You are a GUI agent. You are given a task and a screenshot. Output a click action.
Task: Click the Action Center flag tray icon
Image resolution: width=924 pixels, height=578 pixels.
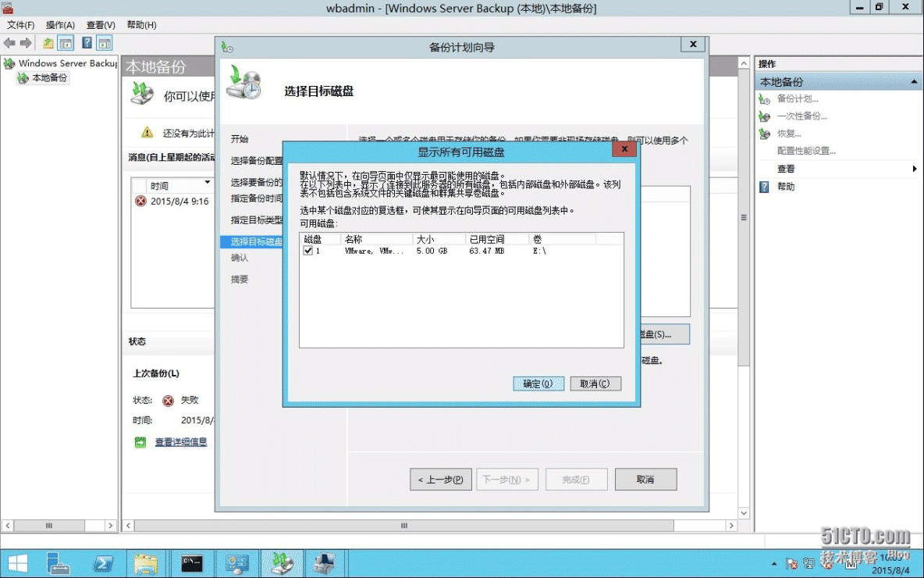pyautogui.click(x=792, y=565)
